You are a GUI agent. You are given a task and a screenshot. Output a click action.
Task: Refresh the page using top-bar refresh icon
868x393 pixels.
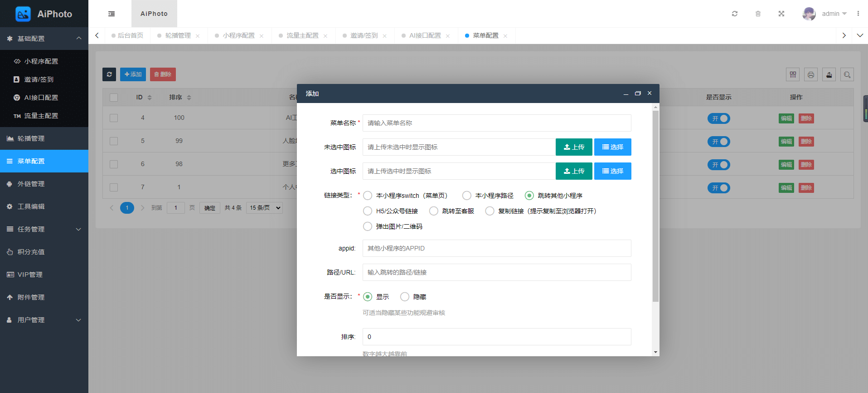735,14
